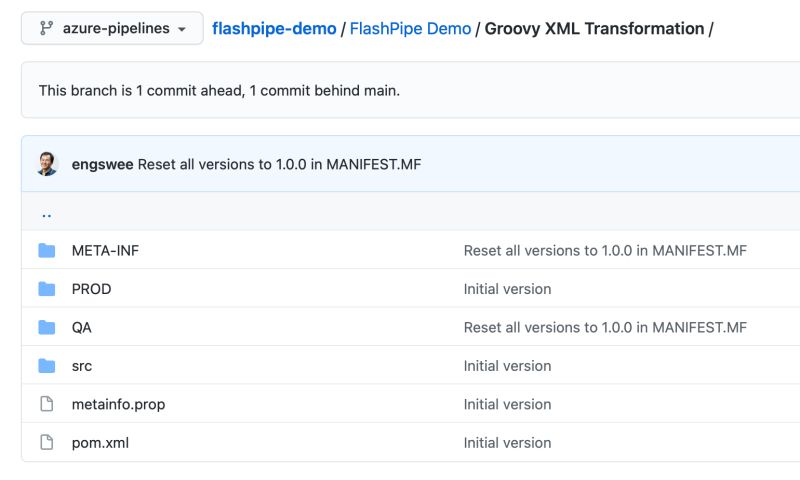
Task: Click the engswee avatar image
Action: point(47,164)
